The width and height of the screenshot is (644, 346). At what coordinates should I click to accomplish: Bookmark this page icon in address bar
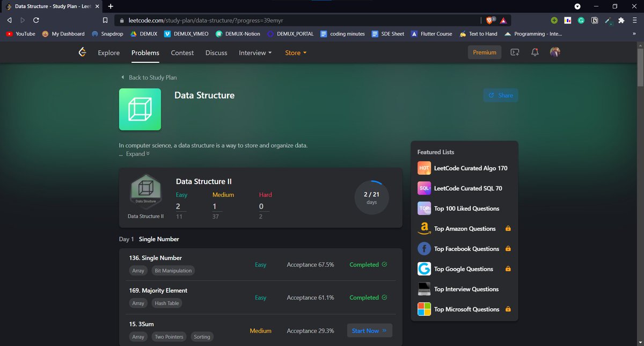[105, 20]
